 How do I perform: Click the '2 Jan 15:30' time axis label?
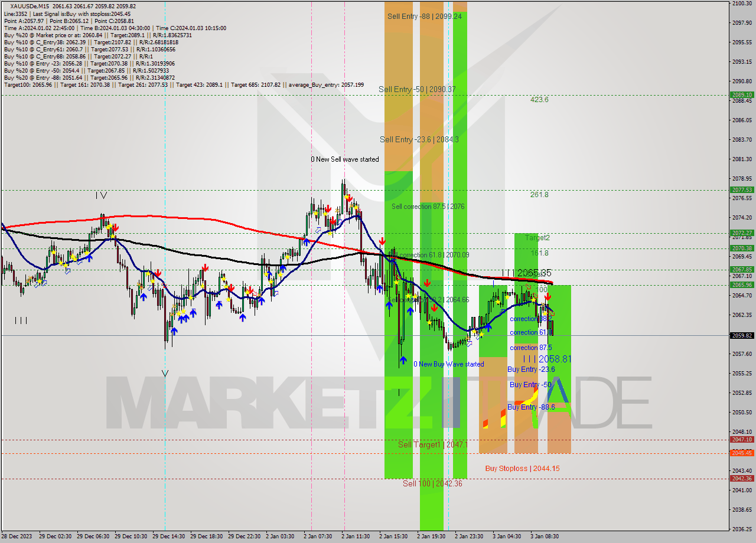coord(395,537)
